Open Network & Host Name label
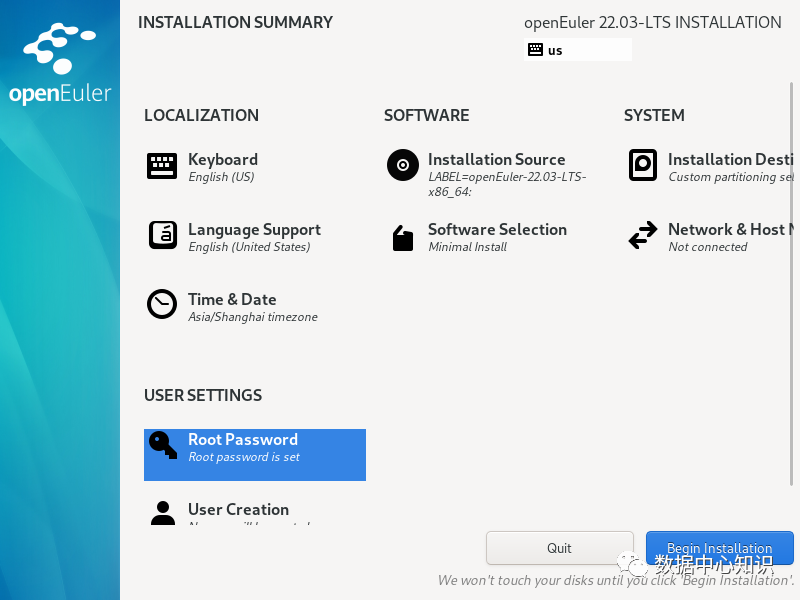800x600 pixels. click(x=731, y=230)
